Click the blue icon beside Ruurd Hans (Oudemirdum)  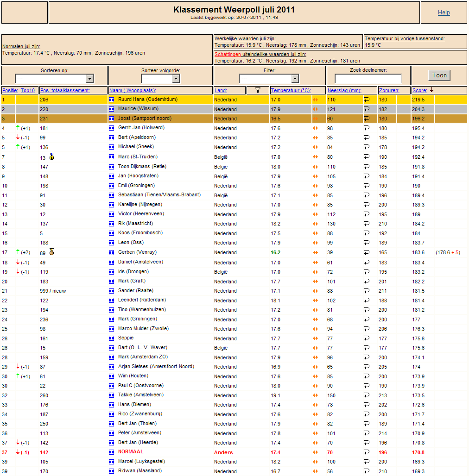(112, 100)
